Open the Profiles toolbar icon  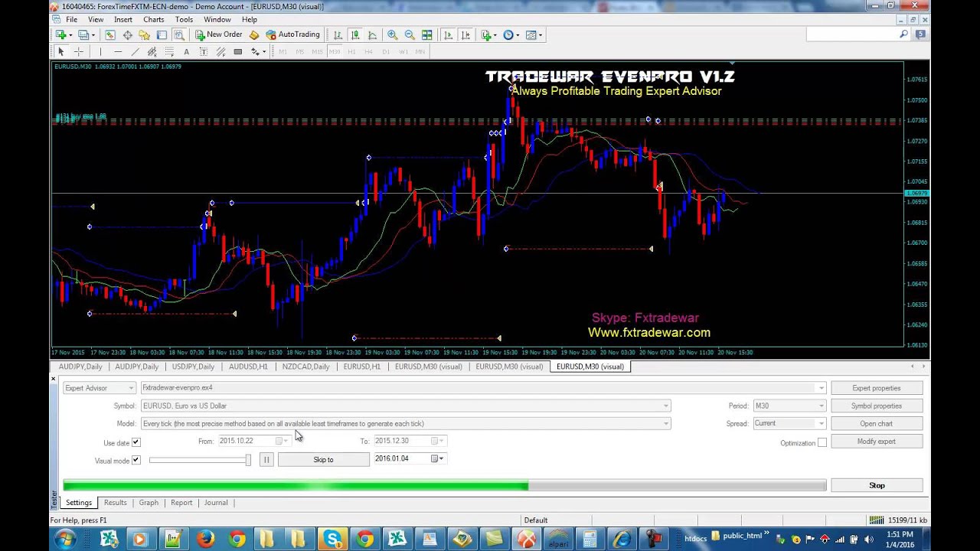[x=83, y=34]
